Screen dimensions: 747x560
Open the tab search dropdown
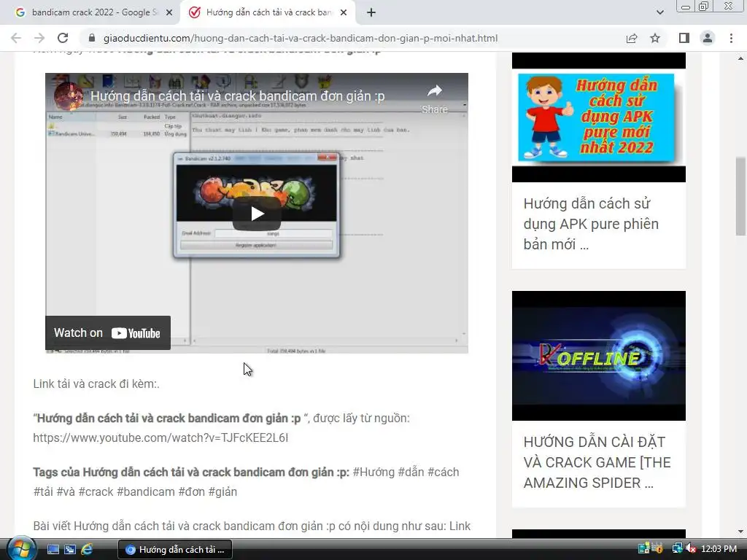(659, 12)
